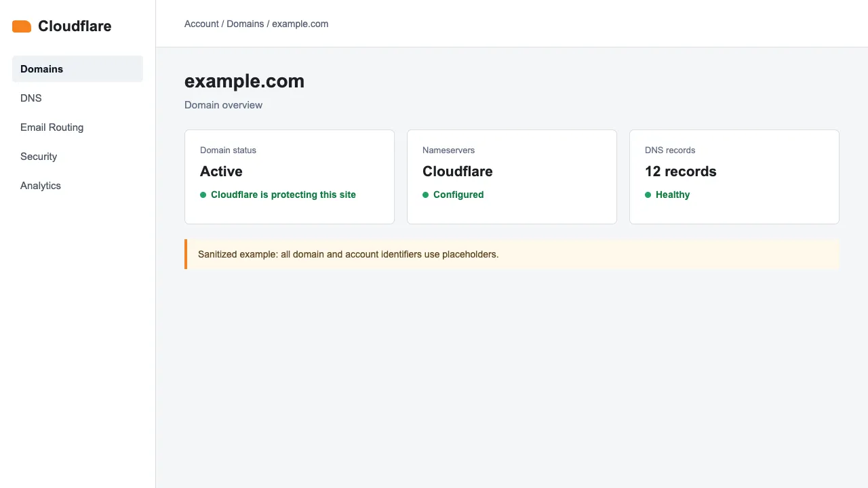This screenshot has width=868, height=488.
Task: Click the Cloudflare brand name in sidebar
Action: [x=75, y=26]
